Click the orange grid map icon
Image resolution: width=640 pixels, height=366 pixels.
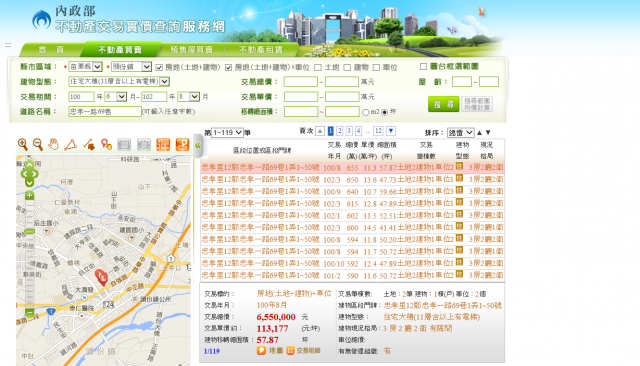pos(163,144)
